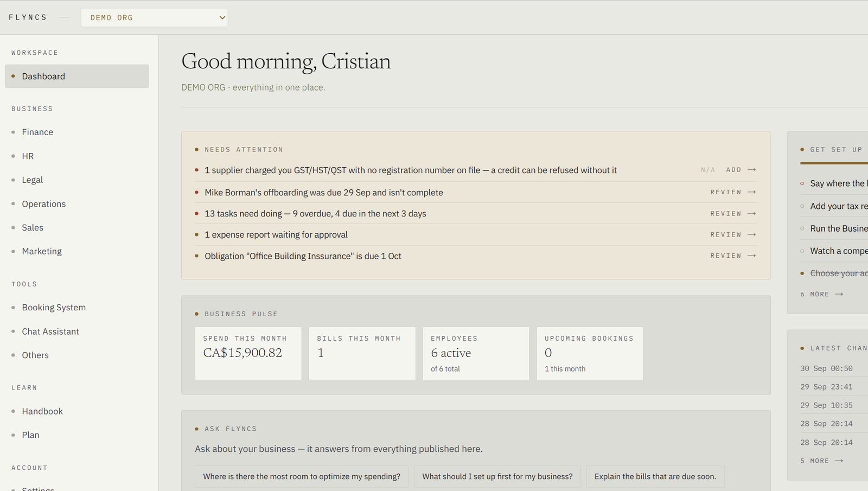Viewport: 868px width, 491px height.
Task: Open the Legal section
Action: point(32,180)
